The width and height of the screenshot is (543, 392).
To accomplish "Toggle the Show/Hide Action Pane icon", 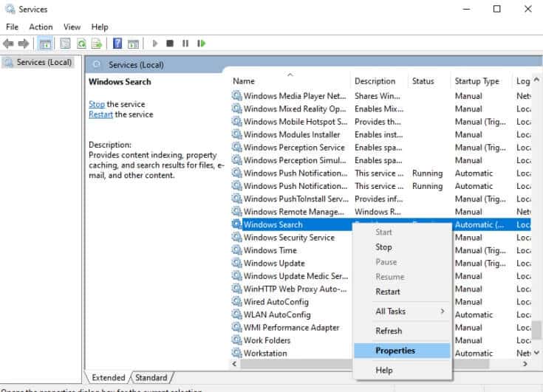I will (133, 44).
